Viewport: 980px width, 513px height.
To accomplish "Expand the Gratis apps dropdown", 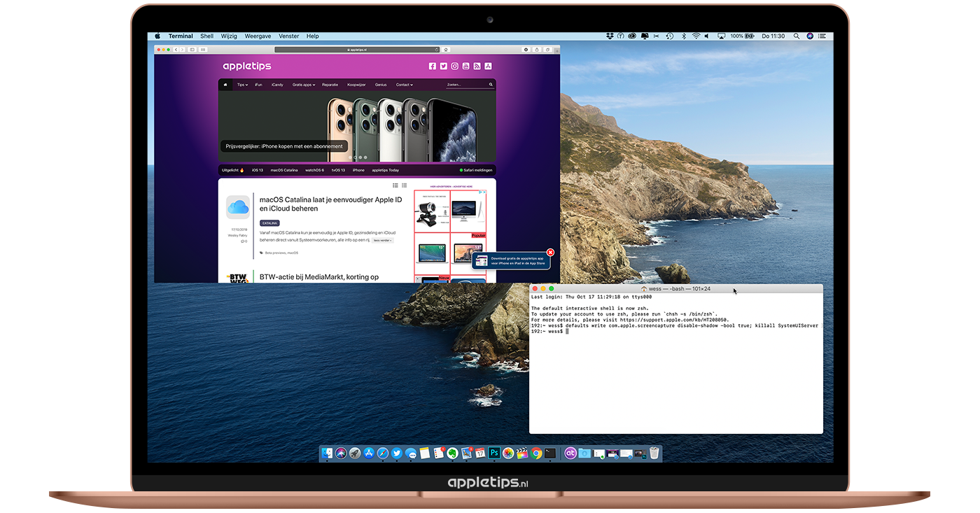I will click(x=304, y=85).
